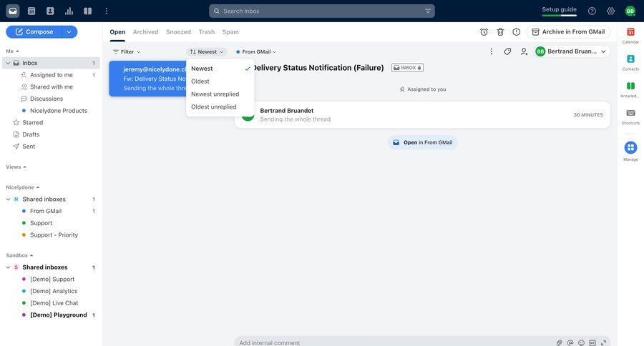The image size is (644, 346).
Task: Switch to the Snoozed tab
Action: click(178, 31)
